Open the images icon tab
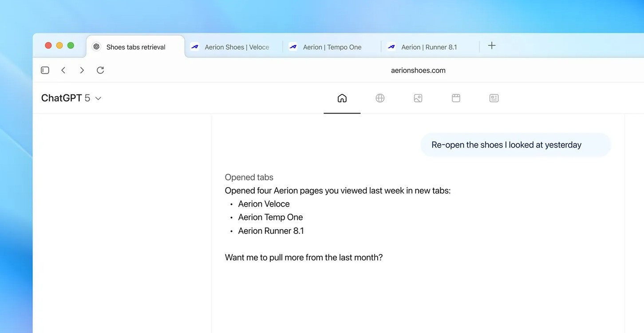Screen dimensions: 644x333 (418, 98)
